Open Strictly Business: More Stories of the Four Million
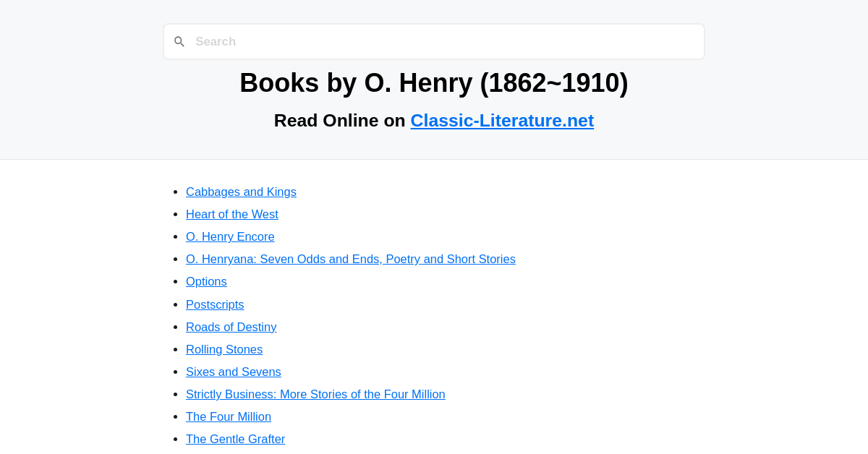 [315, 394]
